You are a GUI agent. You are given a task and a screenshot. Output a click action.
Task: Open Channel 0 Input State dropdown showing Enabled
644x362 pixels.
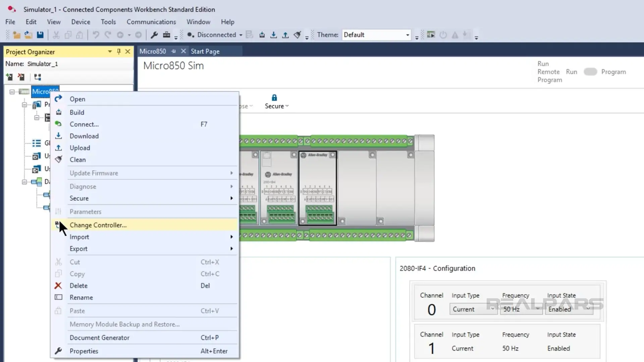point(569,309)
